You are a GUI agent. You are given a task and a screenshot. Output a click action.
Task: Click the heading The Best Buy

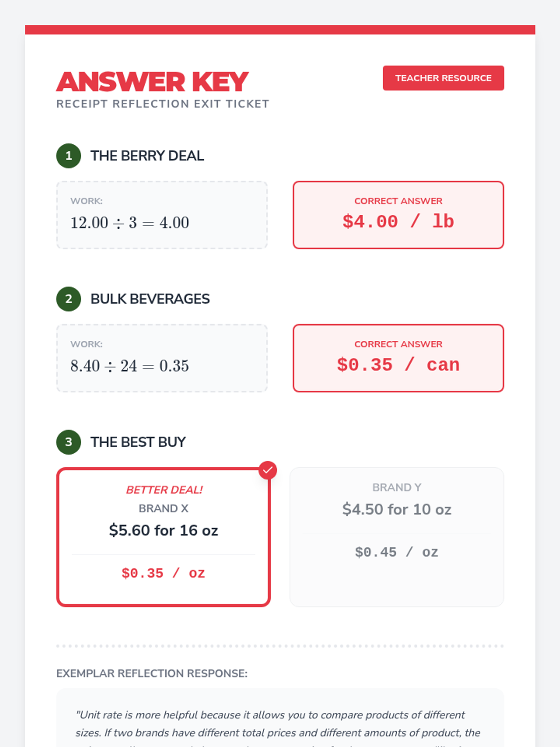[138, 442]
